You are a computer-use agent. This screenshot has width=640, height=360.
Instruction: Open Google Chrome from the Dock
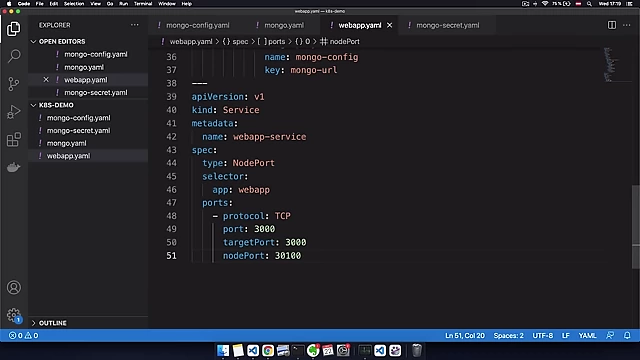tap(268, 350)
